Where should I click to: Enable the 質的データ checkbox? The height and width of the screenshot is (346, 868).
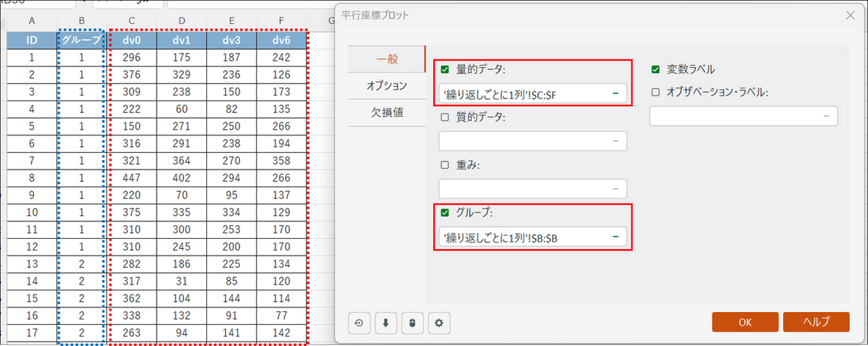[x=445, y=117]
